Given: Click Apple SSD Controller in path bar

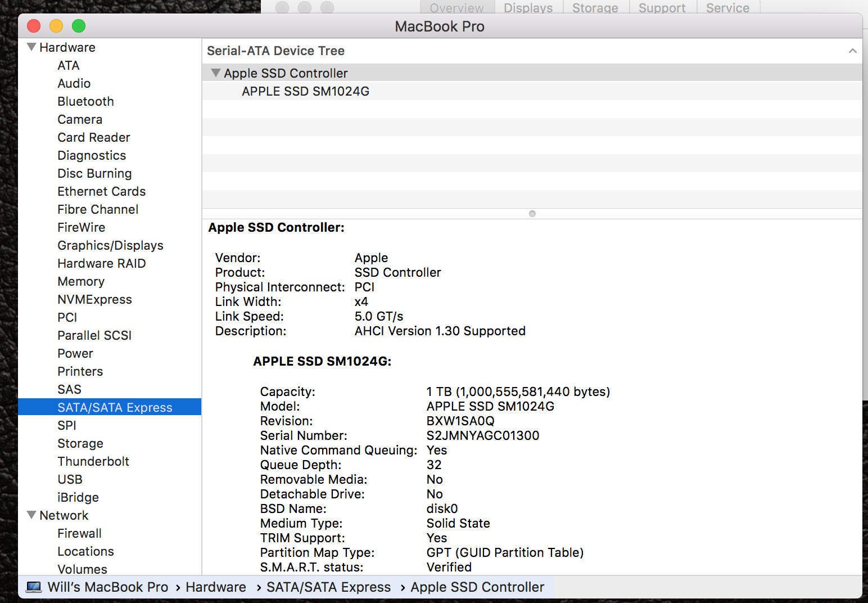Looking at the screenshot, I should (478, 587).
